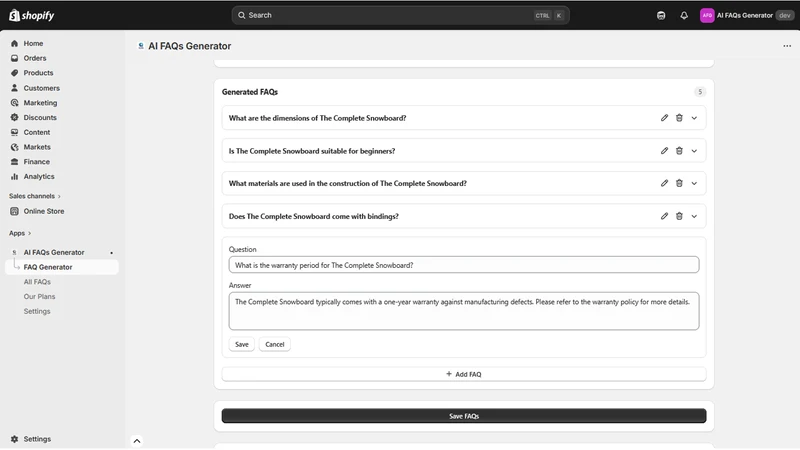The image size is (800, 450).
Task: Go to Home in sidebar
Action: point(33,43)
